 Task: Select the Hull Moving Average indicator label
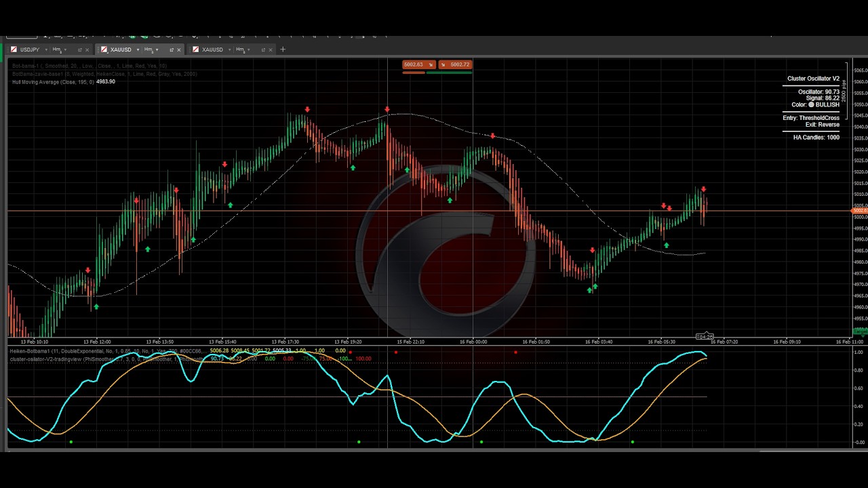53,82
